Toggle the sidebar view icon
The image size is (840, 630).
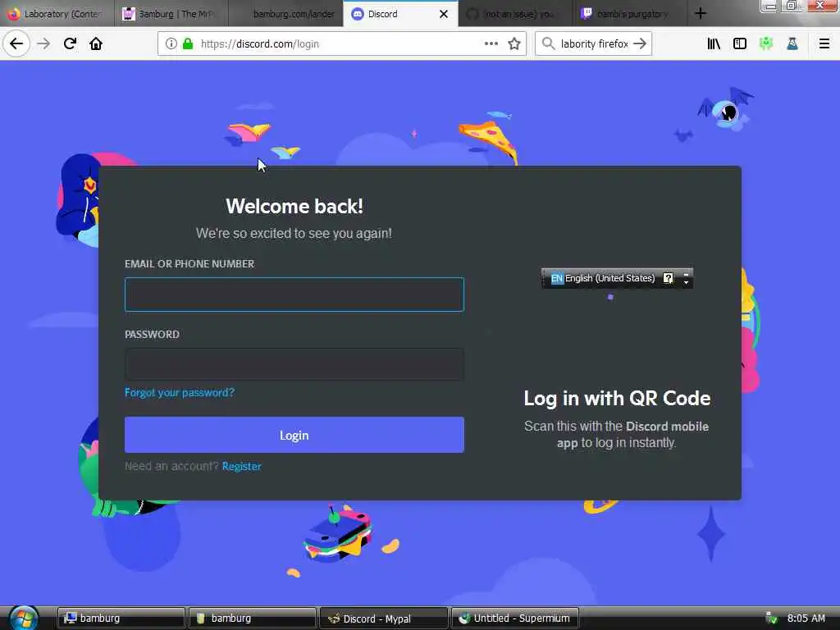coord(740,43)
